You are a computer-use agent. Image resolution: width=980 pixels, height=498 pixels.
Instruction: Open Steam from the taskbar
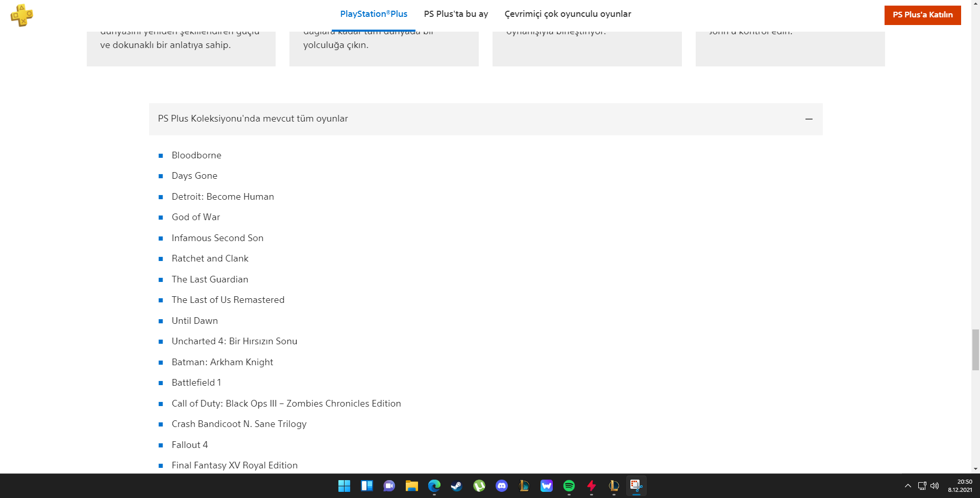pos(456,486)
